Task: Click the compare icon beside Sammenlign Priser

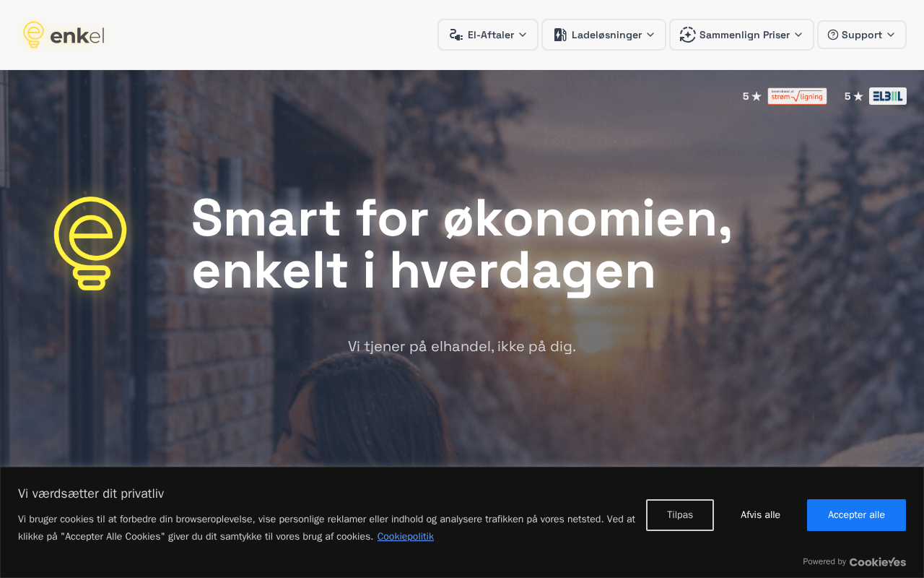Action: point(687,35)
